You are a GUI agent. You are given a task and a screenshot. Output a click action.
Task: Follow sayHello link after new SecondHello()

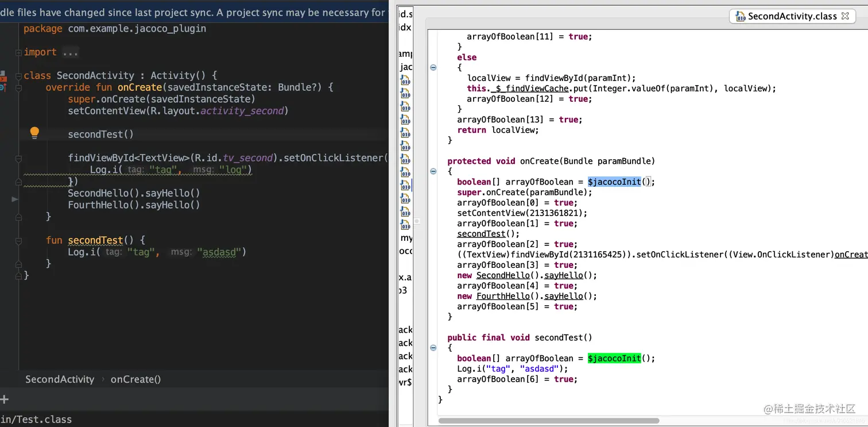[564, 275]
